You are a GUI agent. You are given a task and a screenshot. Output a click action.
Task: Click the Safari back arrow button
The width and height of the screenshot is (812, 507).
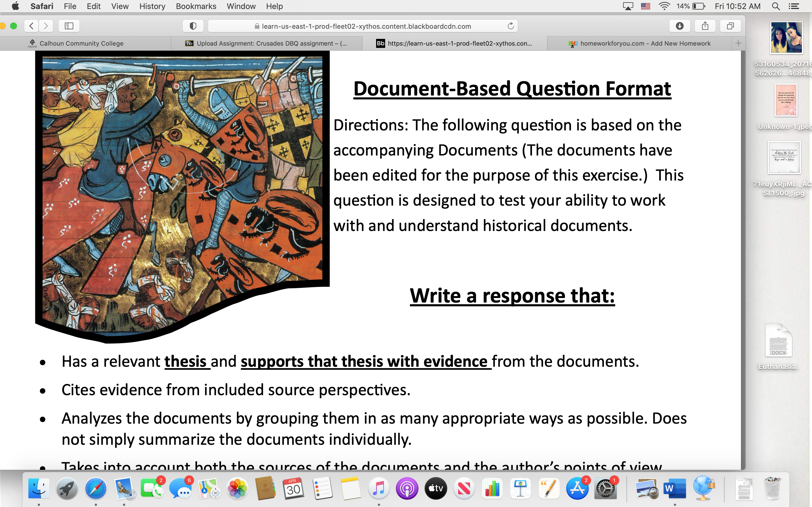point(32,26)
